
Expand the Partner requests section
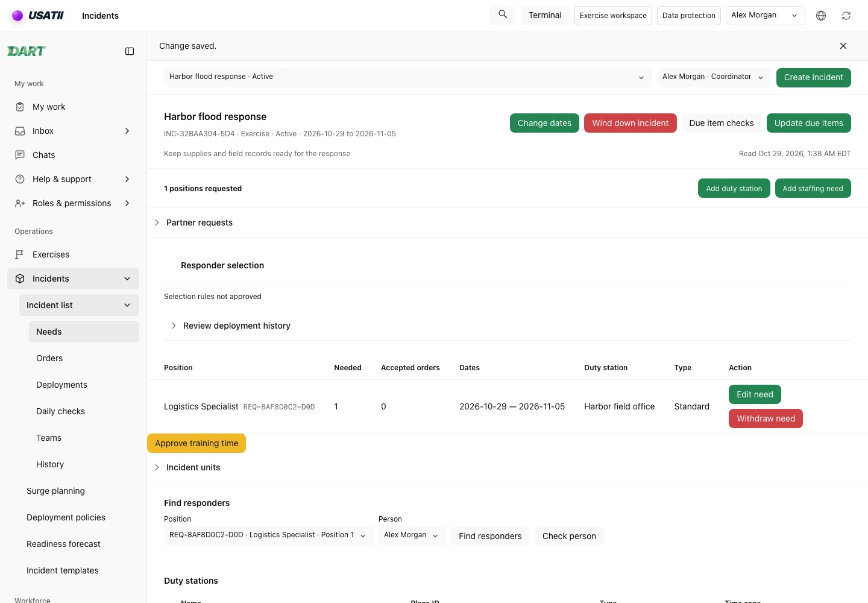point(193,223)
